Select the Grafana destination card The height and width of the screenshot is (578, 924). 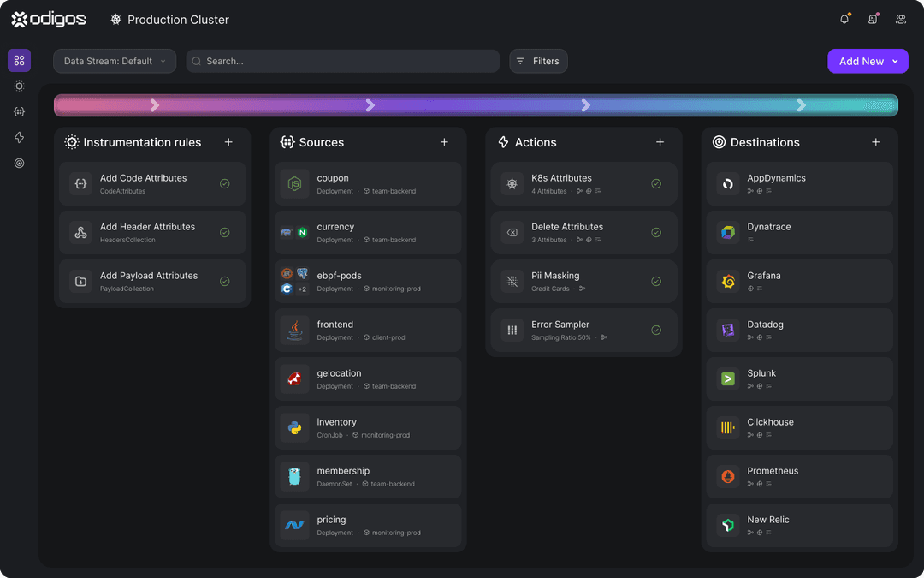pyautogui.click(x=799, y=281)
